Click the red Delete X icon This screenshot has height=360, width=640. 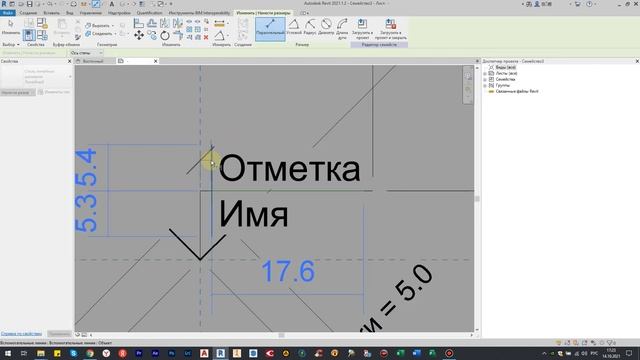pyautogui.click(x=206, y=37)
